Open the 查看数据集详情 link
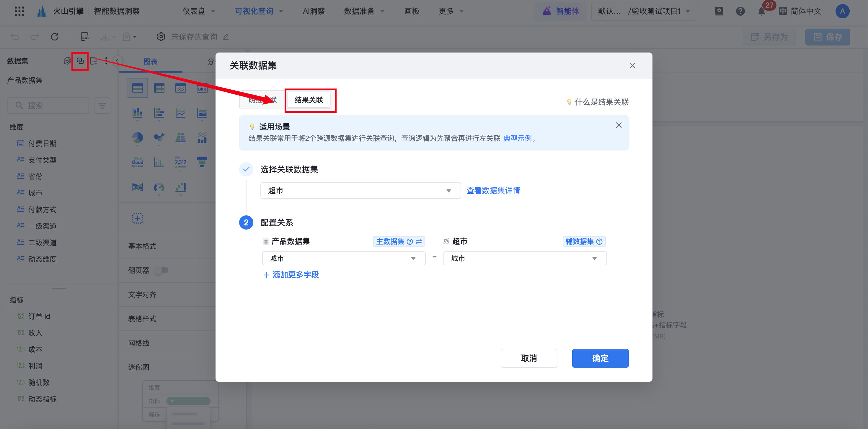Screen dimensions: 868x429 point(493,191)
